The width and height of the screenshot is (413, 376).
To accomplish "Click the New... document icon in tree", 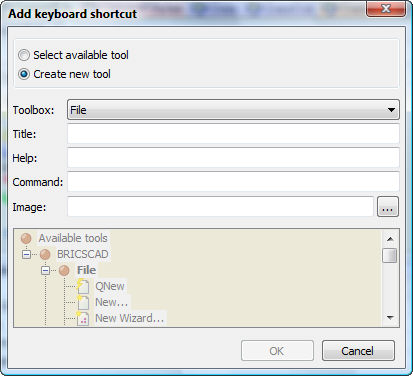I will click(x=83, y=302).
